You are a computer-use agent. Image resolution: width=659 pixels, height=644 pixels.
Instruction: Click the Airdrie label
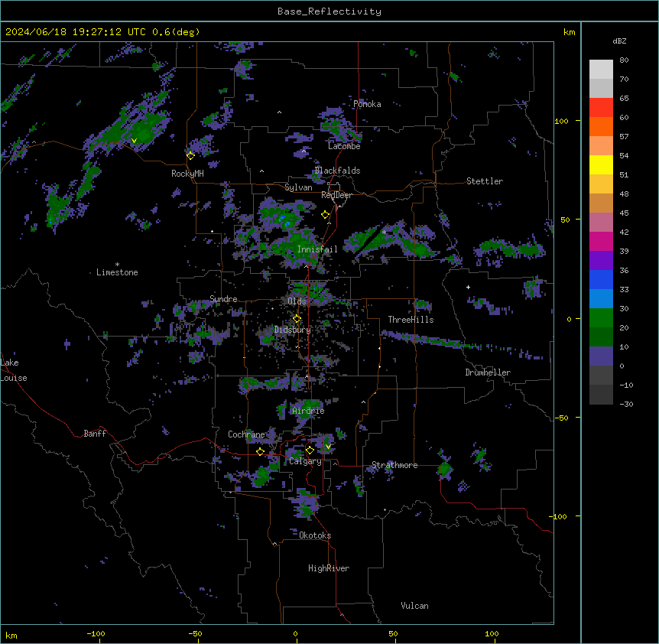point(308,411)
